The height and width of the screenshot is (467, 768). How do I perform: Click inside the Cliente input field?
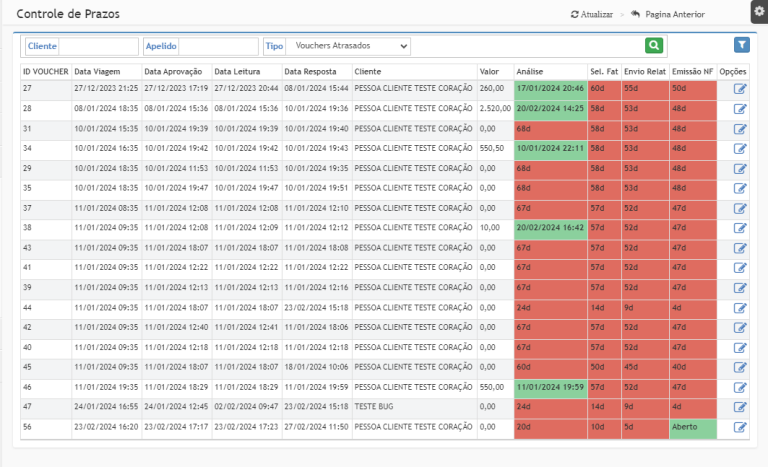coord(98,46)
